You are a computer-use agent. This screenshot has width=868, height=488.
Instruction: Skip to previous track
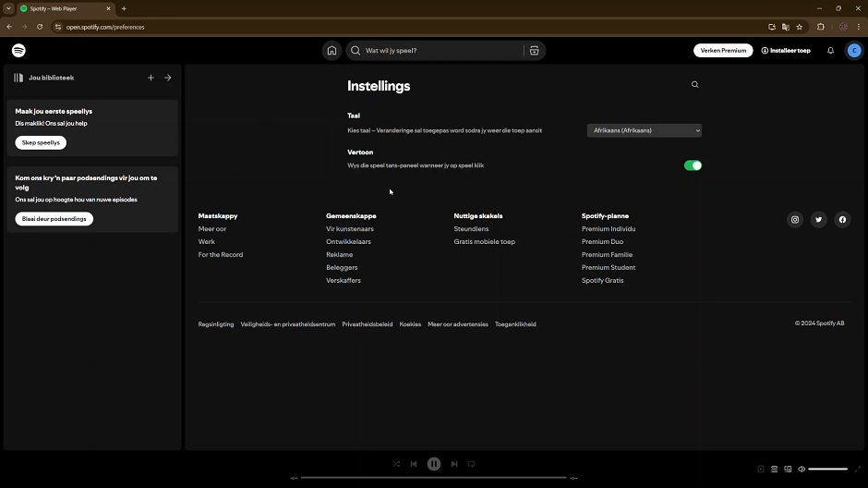(x=414, y=464)
